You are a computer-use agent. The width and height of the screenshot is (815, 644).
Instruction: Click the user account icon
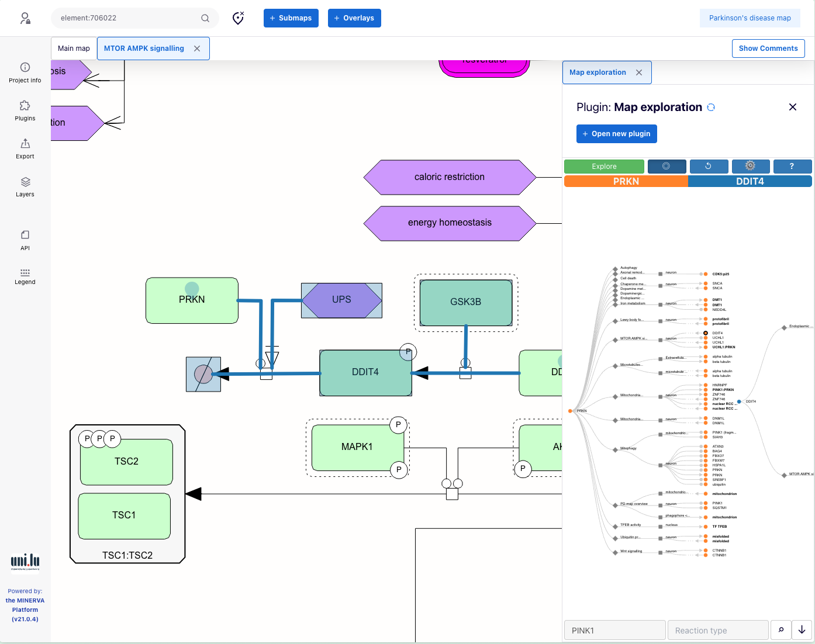click(25, 18)
